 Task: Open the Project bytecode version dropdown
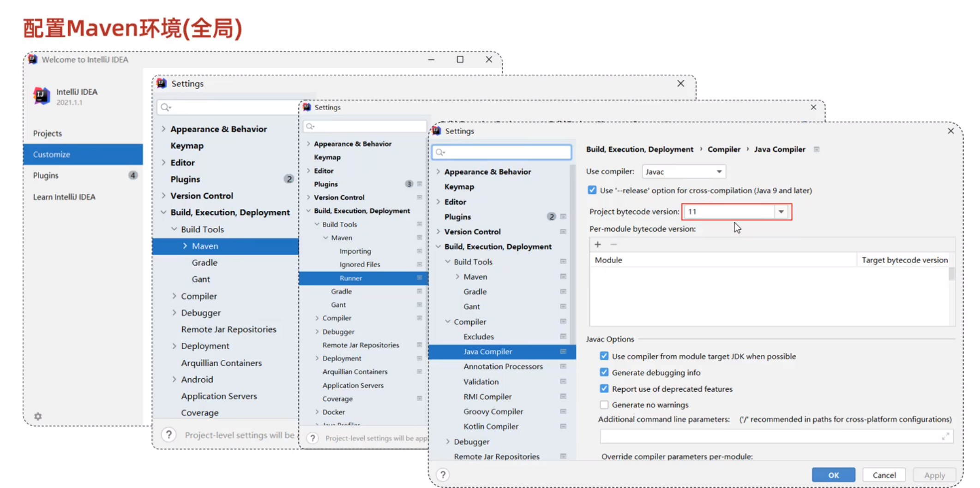(x=781, y=211)
